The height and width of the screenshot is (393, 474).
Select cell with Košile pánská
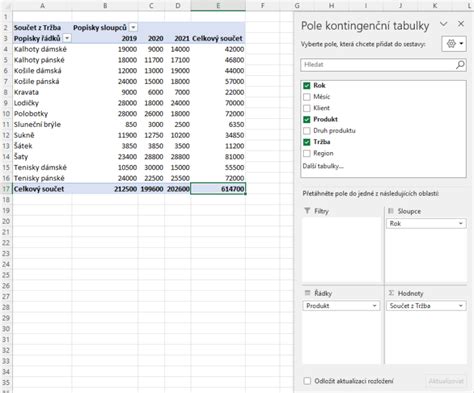[42, 82]
